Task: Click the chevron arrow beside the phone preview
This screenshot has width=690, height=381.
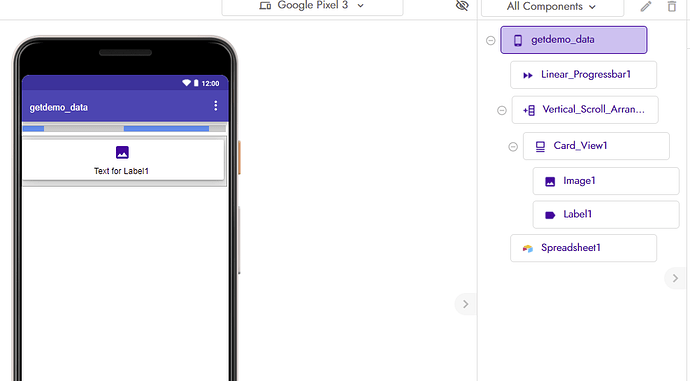Action: (x=466, y=304)
